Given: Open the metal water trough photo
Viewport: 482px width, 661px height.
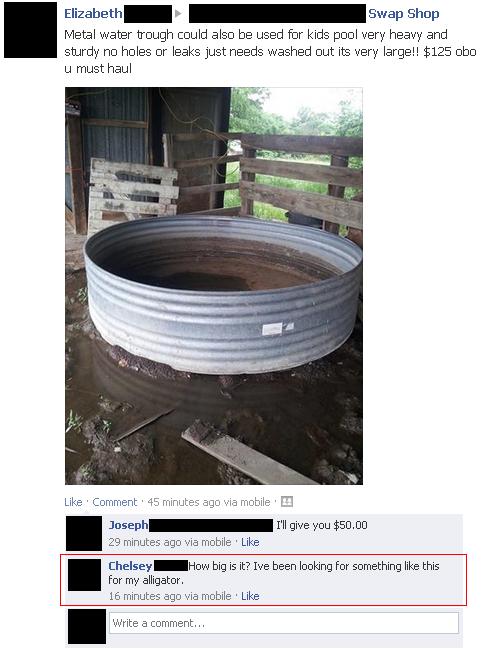Looking at the screenshot, I should [214, 286].
